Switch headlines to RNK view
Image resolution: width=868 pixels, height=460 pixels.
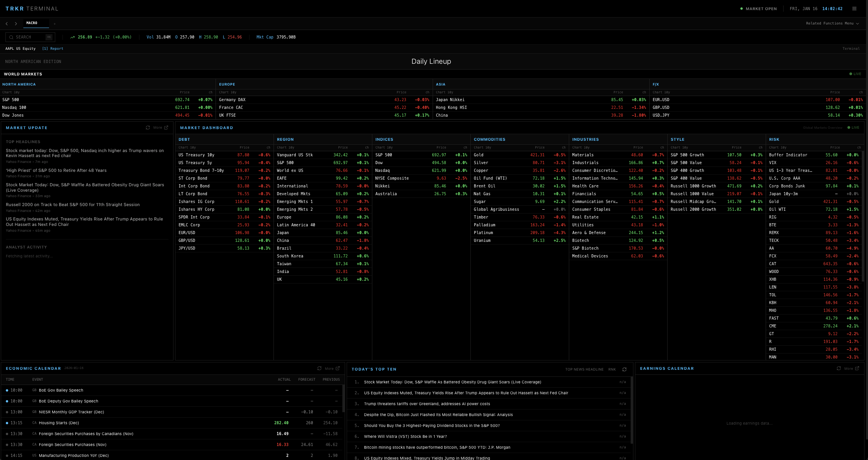[x=612, y=369]
